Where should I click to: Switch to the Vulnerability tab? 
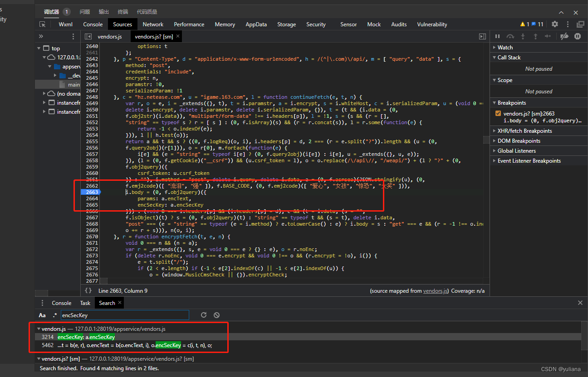coord(432,24)
